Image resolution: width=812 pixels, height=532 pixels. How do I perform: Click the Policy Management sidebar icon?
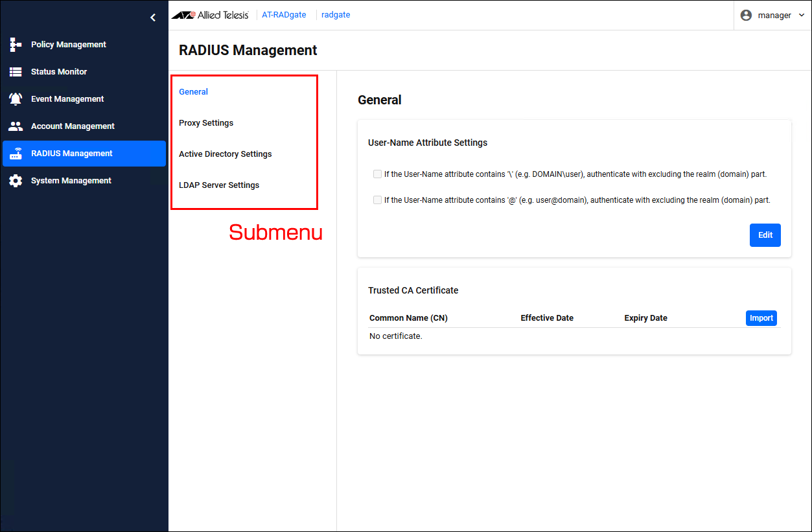point(16,45)
